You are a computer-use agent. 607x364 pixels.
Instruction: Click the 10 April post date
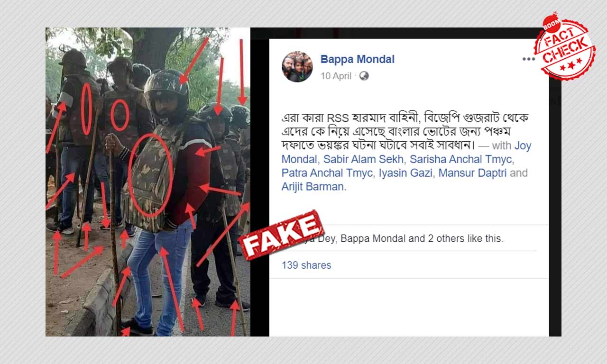pyautogui.click(x=336, y=76)
